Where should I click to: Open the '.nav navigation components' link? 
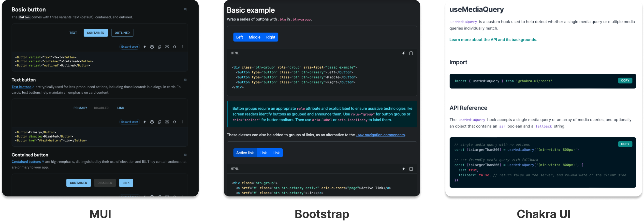pos(381,135)
